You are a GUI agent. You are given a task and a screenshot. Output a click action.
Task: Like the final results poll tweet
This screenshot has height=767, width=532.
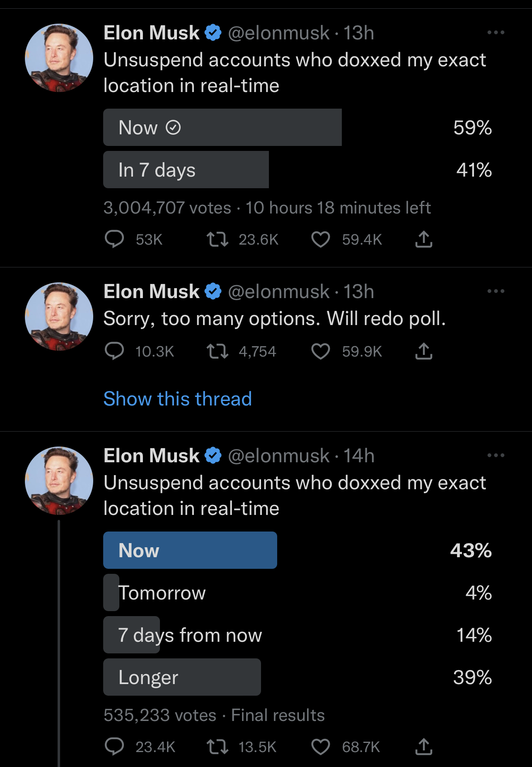pos(320,747)
